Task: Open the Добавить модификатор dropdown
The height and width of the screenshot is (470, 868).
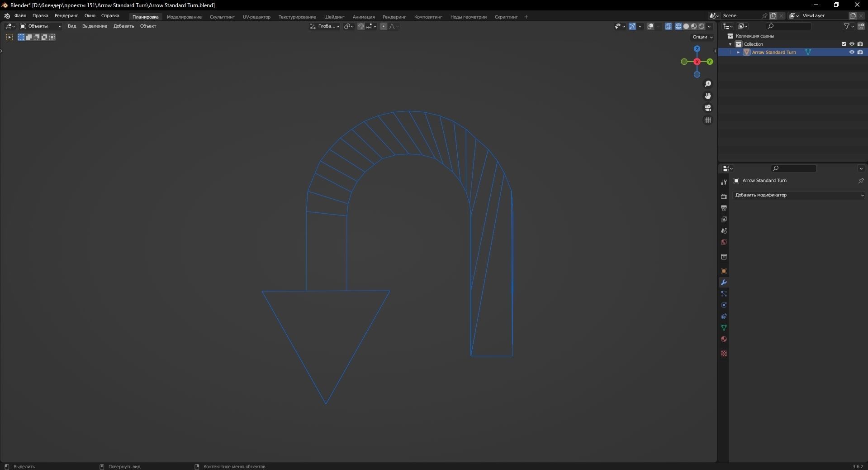Action: (x=798, y=195)
